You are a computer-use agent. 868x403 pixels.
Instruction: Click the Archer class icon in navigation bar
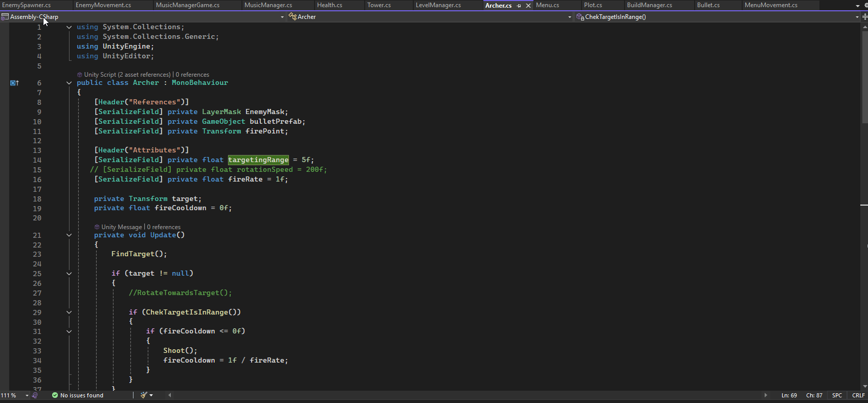click(293, 17)
